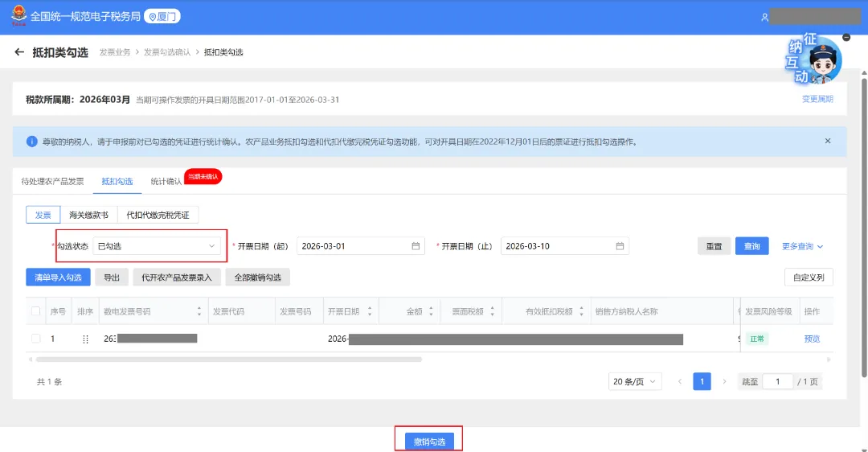Screen dimensions: 868x452
Task: Select the 代扣代缴完税凭证 sub-tab
Action: 158,215
